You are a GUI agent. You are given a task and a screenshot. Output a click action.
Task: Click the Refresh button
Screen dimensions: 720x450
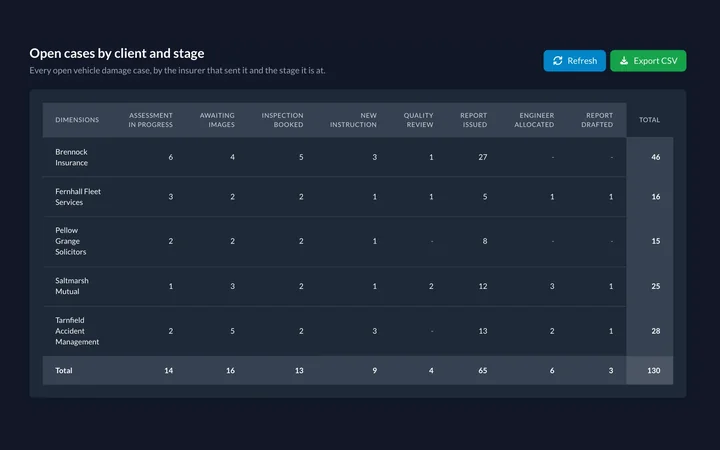[x=574, y=61]
